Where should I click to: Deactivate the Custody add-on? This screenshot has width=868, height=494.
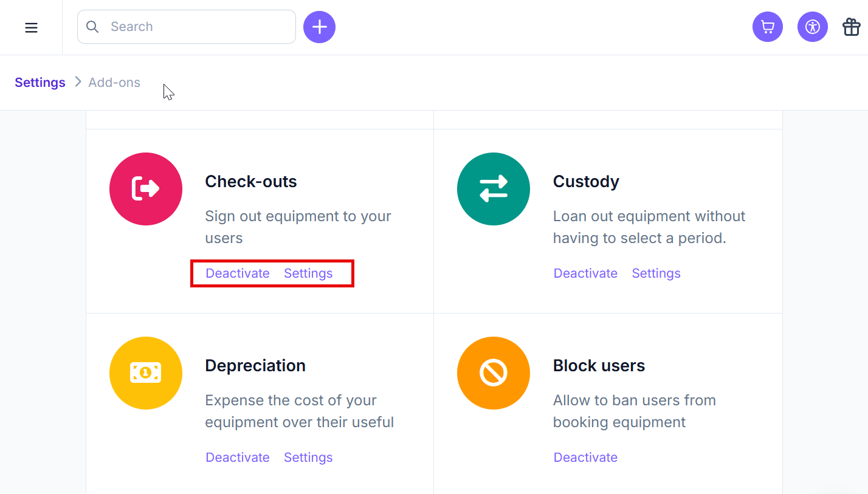pyautogui.click(x=585, y=273)
